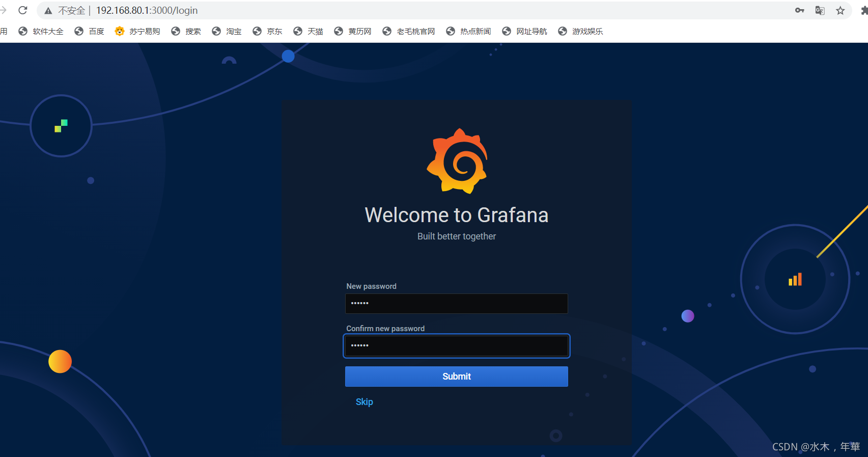Click the not-secure warning triangle icon
The image size is (868, 457).
[x=48, y=11]
